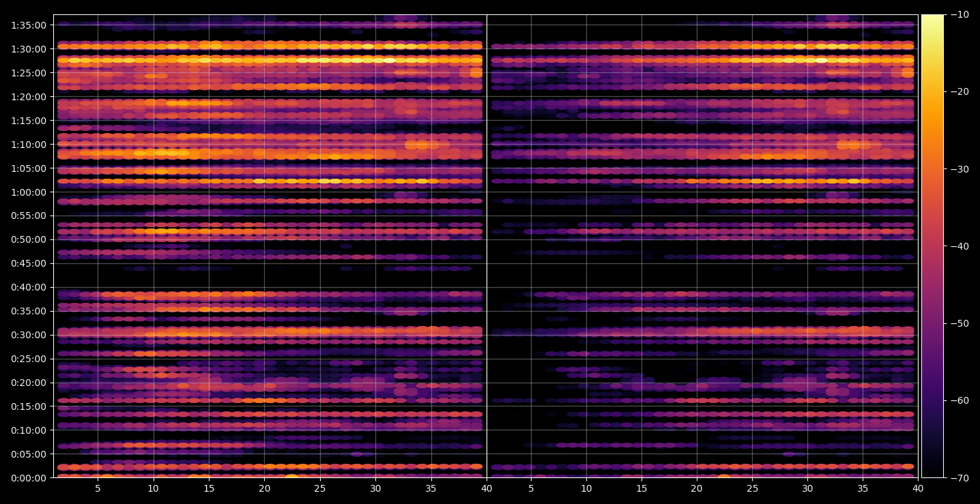Click the −70 colorbar scale label

[959, 478]
